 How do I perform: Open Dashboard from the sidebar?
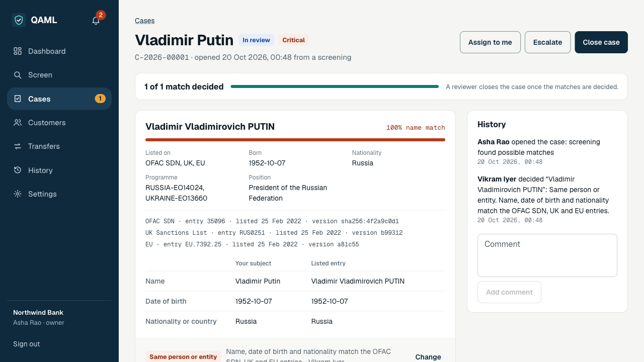click(59, 51)
